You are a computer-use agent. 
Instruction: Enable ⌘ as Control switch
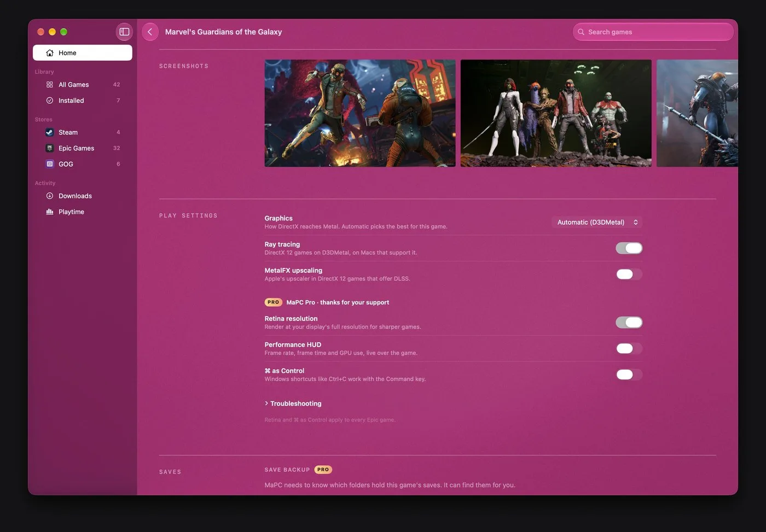(629, 375)
